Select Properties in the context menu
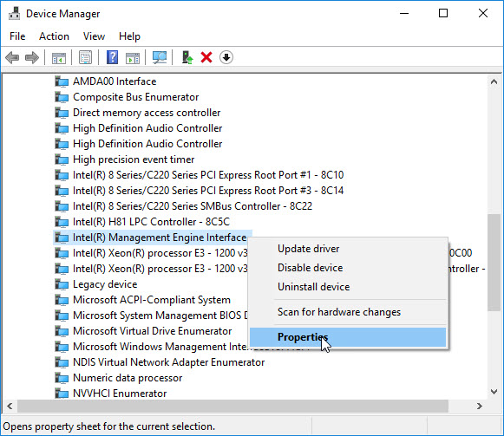This screenshot has height=436, width=504. pyautogui.click(x=348, y=337)
